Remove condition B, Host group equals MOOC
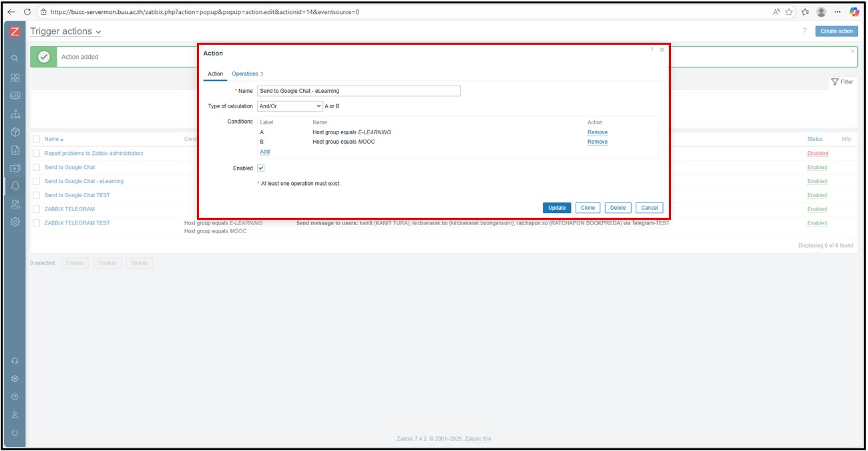The height and width of the screenshot is (451, 868). click(x=597, y=142)
